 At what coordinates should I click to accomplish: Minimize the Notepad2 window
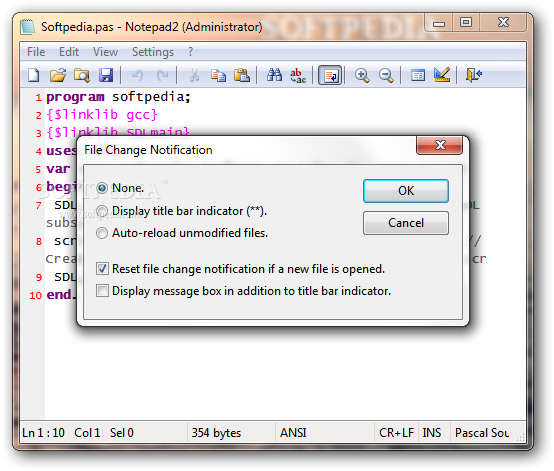439,23
